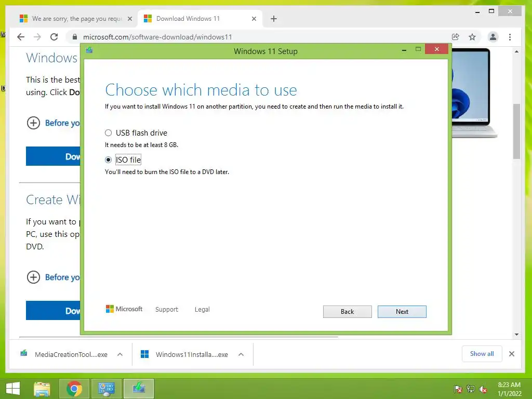Click the site lock icon in address bar

(75, 37)
